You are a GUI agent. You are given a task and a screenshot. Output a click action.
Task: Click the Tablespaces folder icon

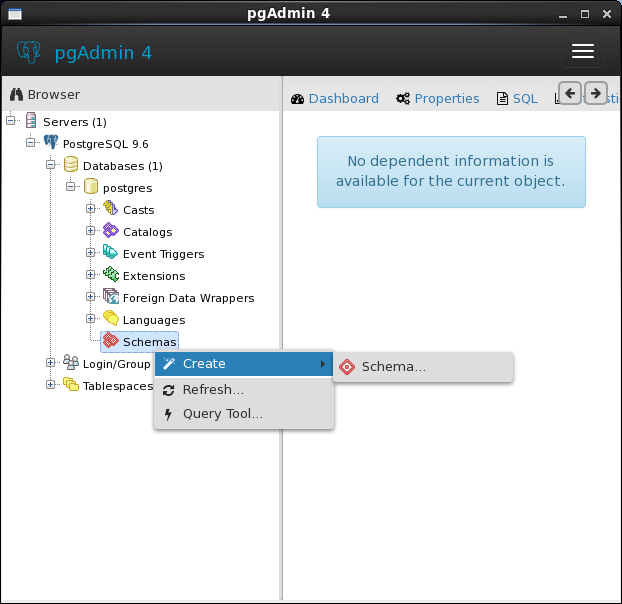(x=71, y=384)
